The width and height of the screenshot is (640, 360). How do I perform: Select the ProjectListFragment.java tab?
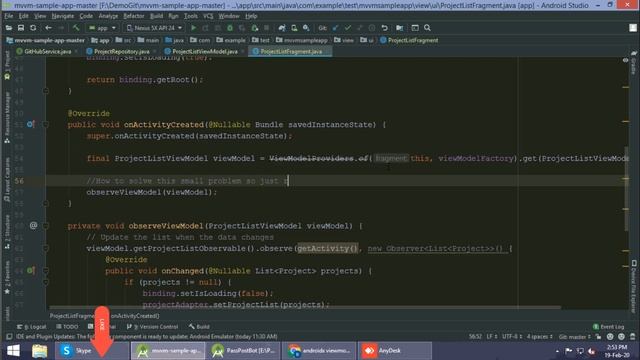click(x=291, y=52)
